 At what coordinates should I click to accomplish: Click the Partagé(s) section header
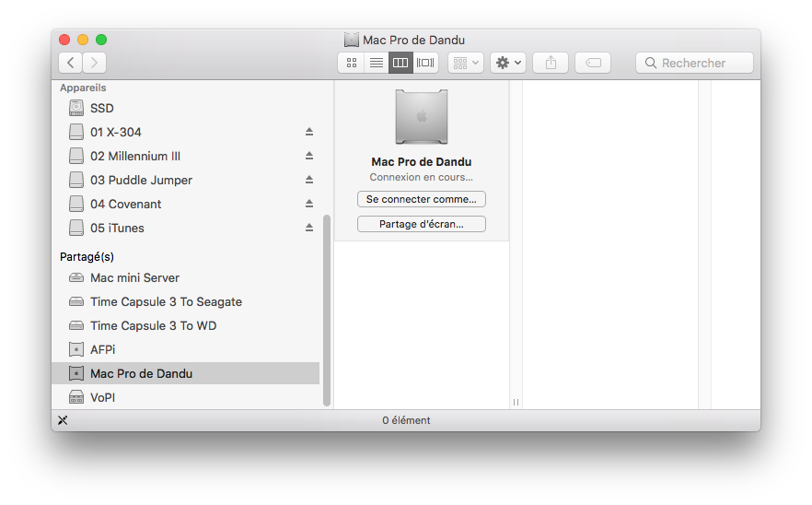point(87,257)
